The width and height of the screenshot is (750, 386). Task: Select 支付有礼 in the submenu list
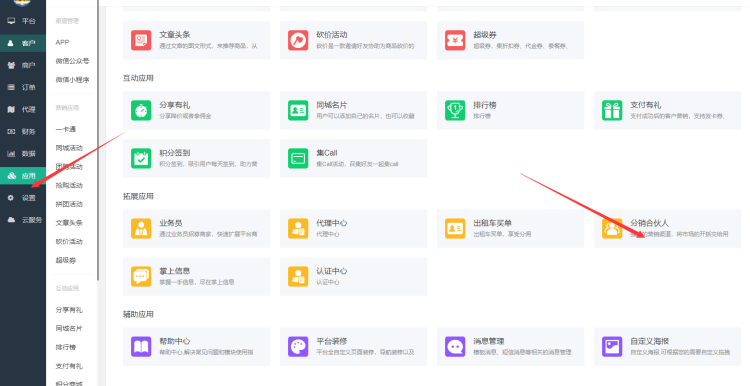pos(69,366)
